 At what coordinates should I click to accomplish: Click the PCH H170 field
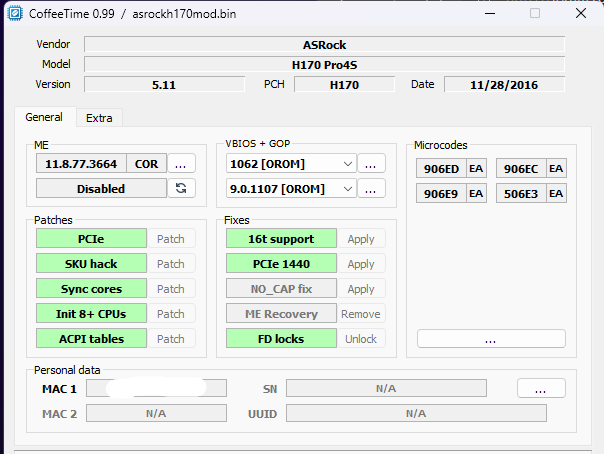click(345, 84)
